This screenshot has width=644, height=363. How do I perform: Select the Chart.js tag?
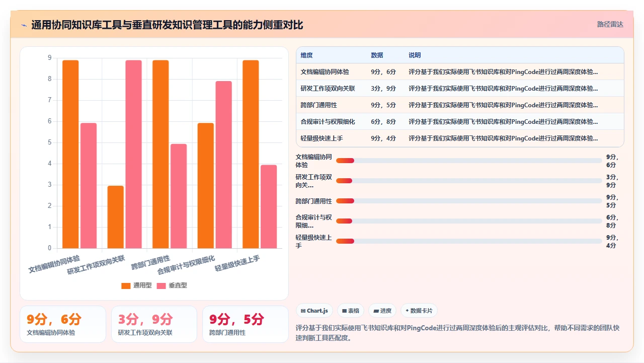pyautogui.click(x=314, y=311)
